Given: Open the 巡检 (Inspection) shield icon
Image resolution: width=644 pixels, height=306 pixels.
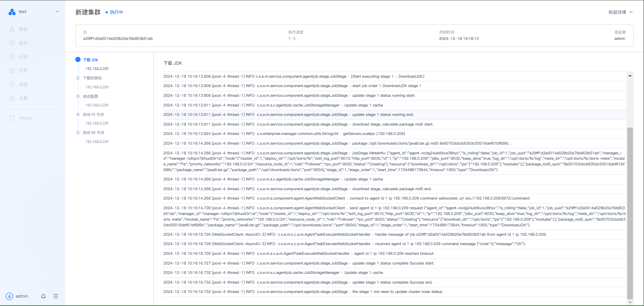Looking at the screenshot, I should pyautogui.click(x=12, y=85).
